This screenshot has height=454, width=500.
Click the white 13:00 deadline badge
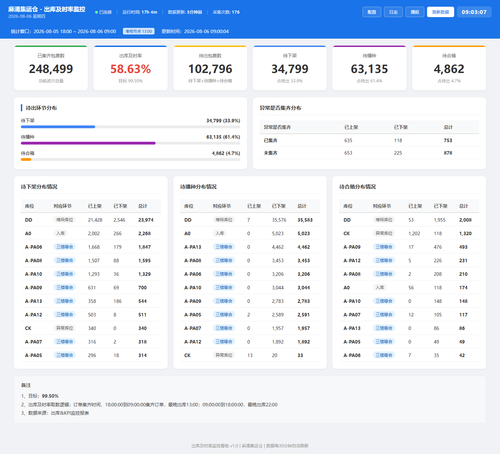pyautogui.click(x=139, y=31)
